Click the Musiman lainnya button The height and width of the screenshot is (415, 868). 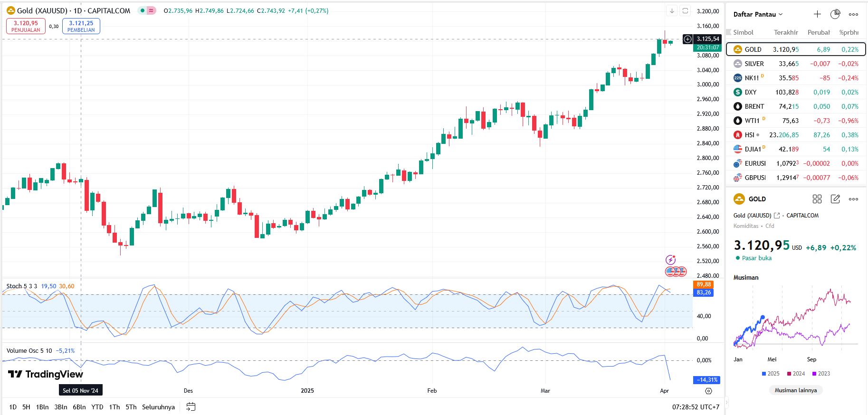click(x=796, y=390)
